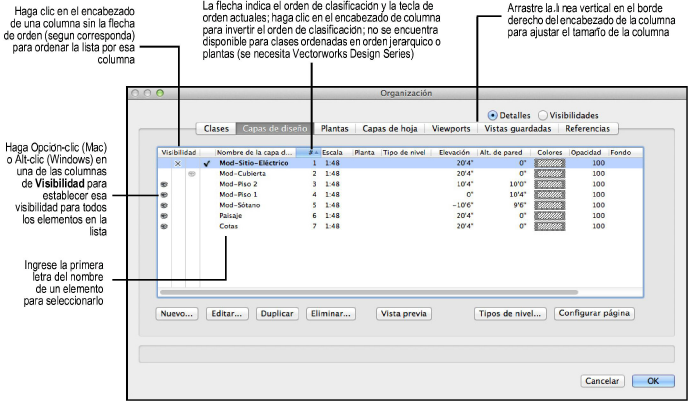Select the Visibilidades radio button

click(x=544, y=116)
